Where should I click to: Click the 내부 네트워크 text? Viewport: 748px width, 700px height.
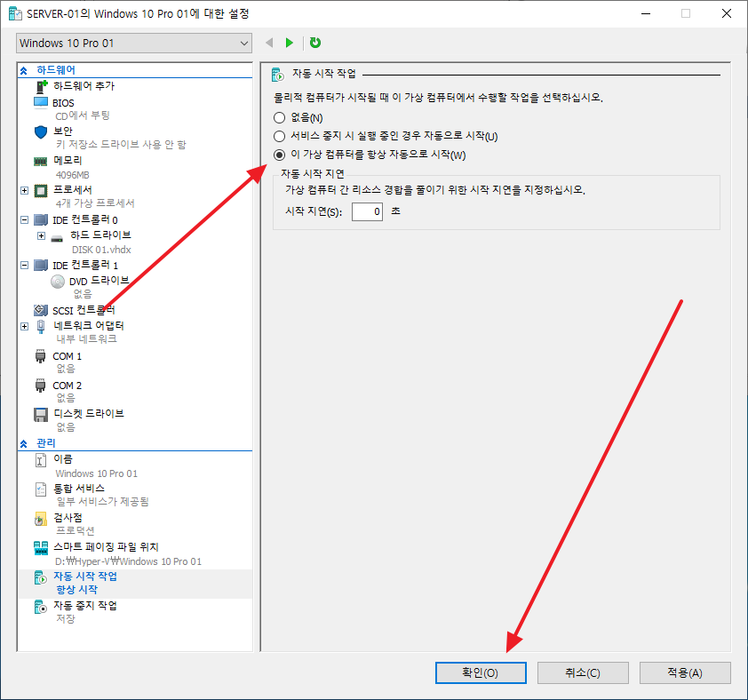[x=87, y=339]
